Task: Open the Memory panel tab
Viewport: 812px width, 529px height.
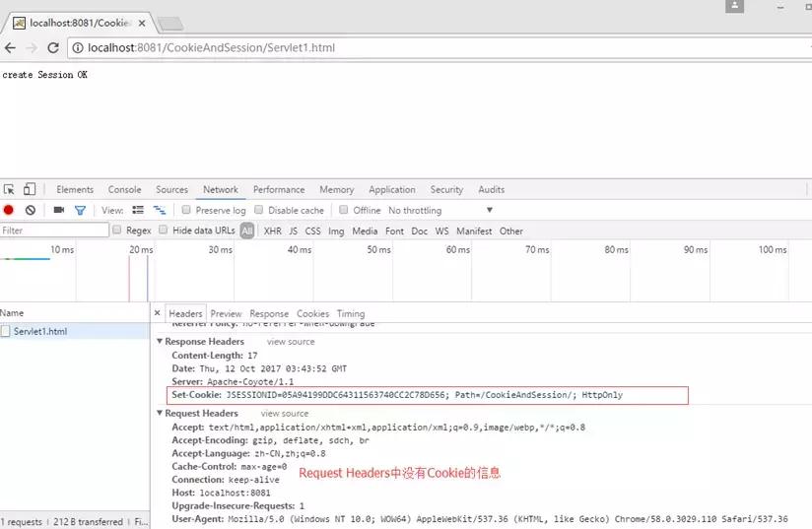Action: [x=337, y=189]
